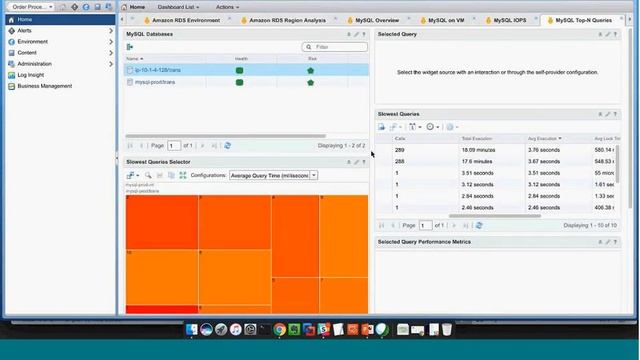Open first dropdown icon in Slowest Queries Selector toolbar
Image resolution: width=640 pixels, height=360 pixels.
(x=133, y=175)
